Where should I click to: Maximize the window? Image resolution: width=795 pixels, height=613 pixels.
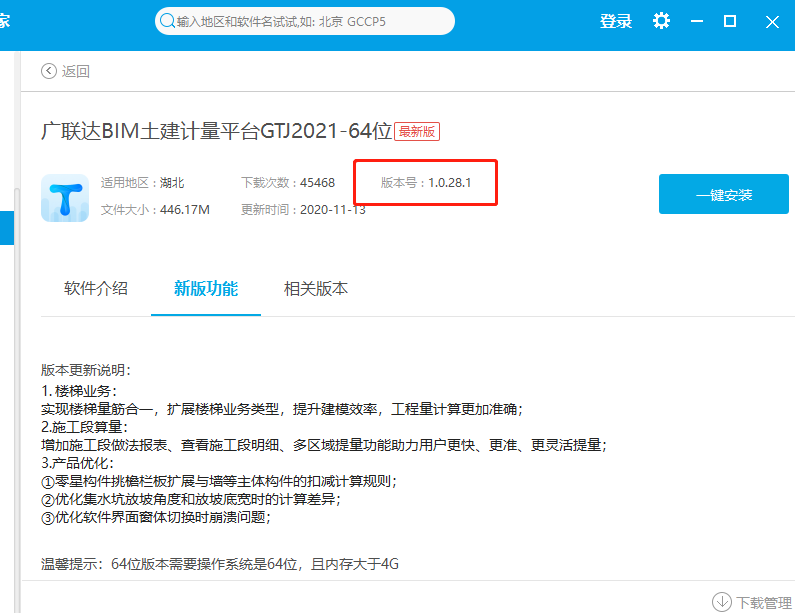[x=730, y=21]
